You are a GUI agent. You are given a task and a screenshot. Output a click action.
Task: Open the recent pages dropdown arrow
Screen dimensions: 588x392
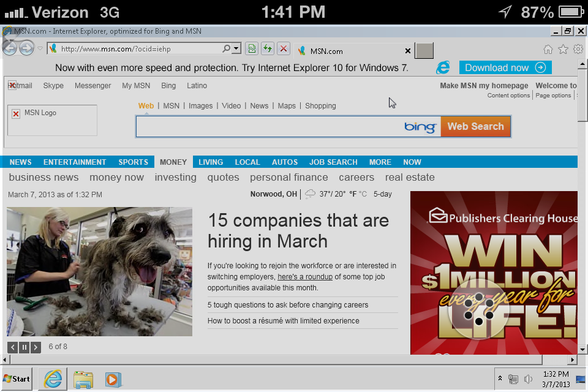coord(40,49)
